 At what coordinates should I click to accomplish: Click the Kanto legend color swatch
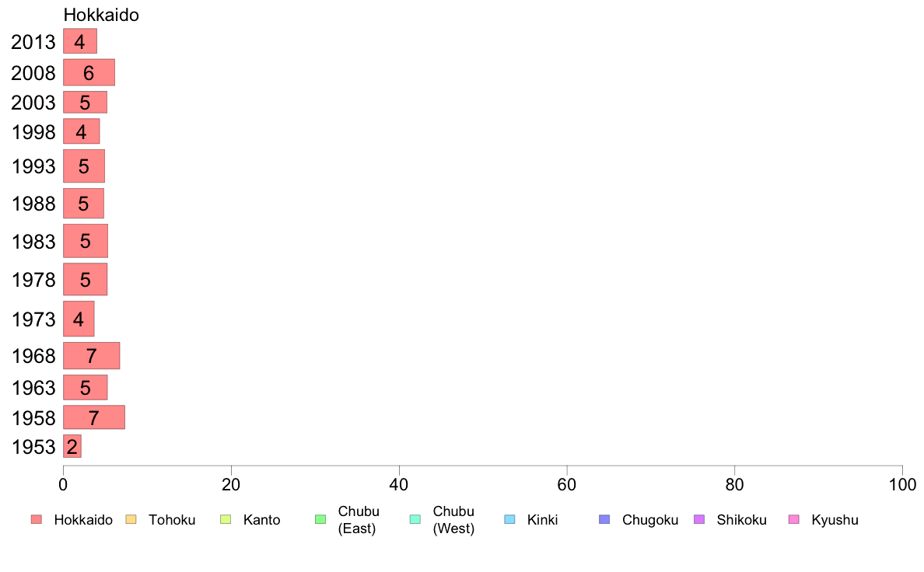coord(226,520)
